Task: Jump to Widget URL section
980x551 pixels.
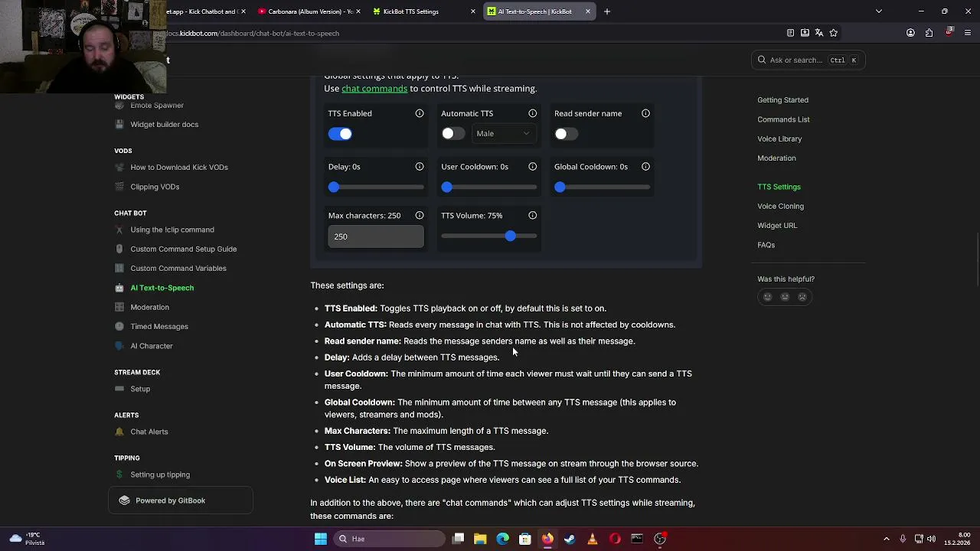Action: pyautogui.click(x=777, y=225)
